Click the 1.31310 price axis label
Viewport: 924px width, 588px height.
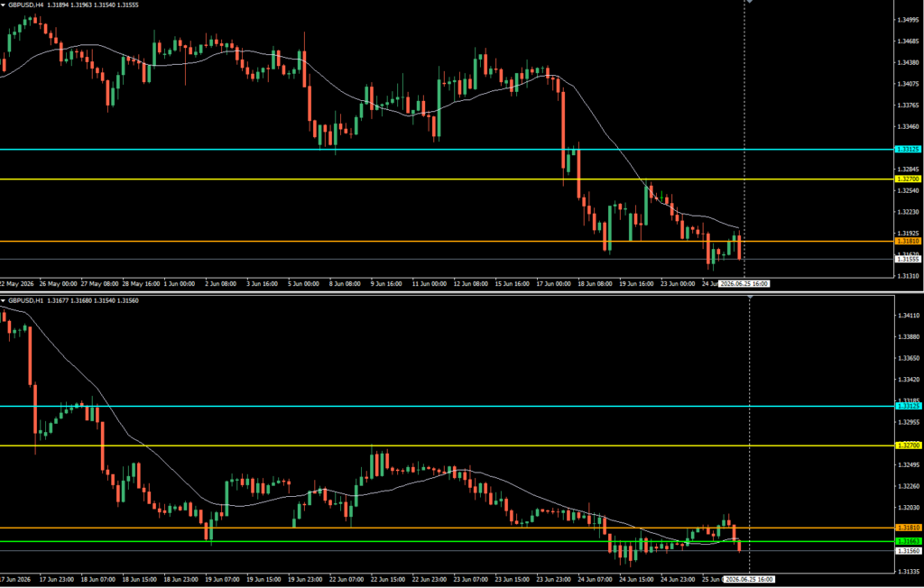pyautogui.click(x=908, y=276)
